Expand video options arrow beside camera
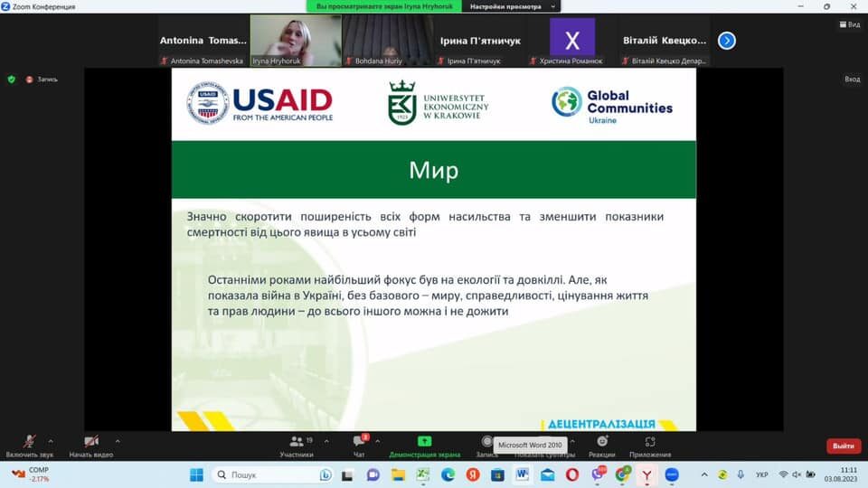 click(118, 441)
